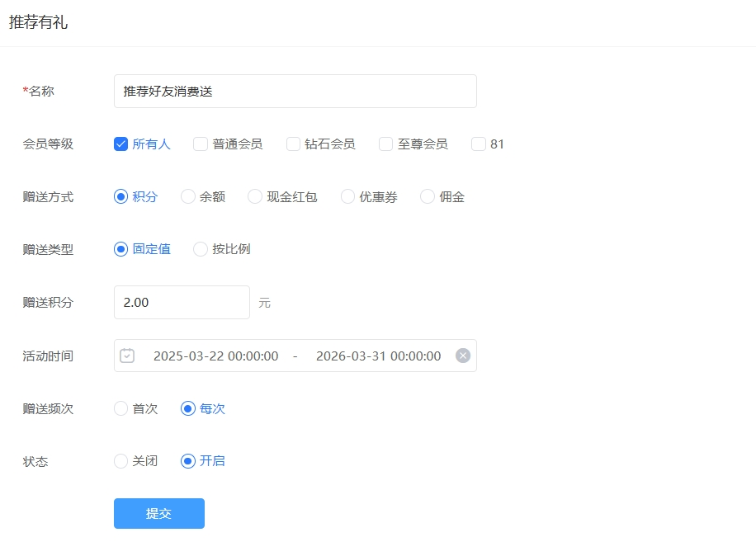
Task: Check the 普通会员 member level
Action: pyautogui.click(x=200, y=144)
